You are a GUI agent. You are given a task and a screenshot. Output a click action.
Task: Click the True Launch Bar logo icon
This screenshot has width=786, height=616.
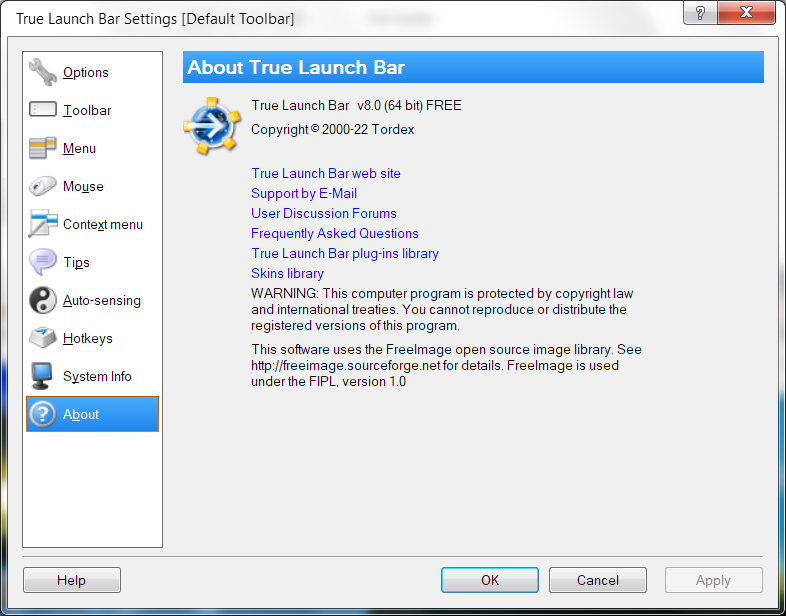click(x=212, y=125)
